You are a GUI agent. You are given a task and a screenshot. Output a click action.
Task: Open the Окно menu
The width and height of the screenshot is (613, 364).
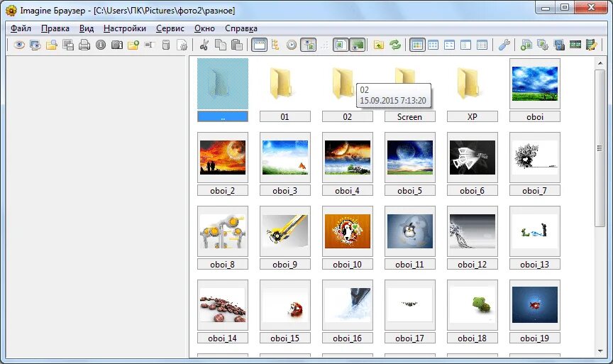click(x=204, y=28)
